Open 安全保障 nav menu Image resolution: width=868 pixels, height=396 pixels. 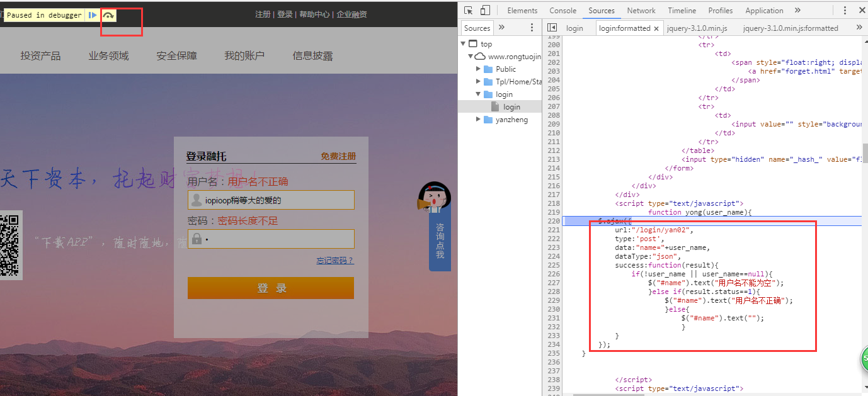(176, 56)
